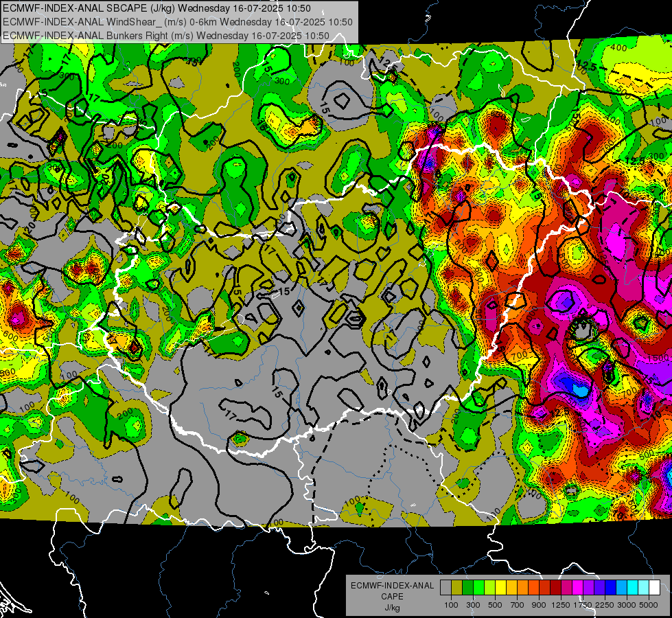672x618 pixels.
Task: Click the CAPE label in the legend
Action: (x=392, y=596)
